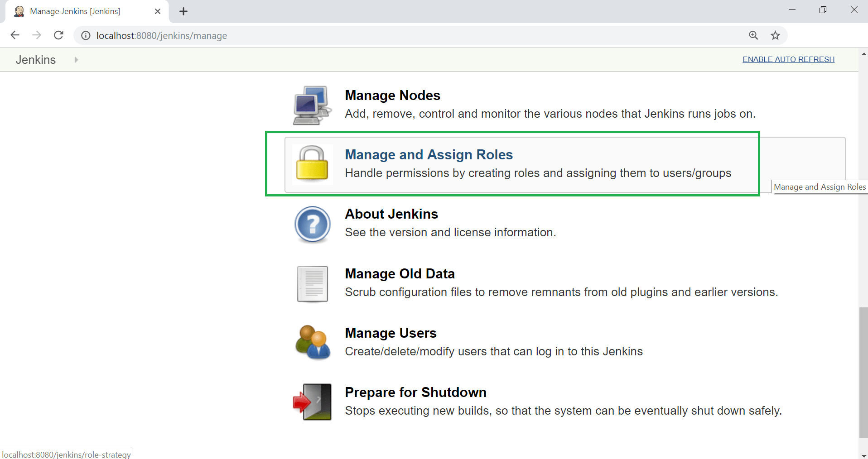
Task: Open a new browser tab
Action: (x=183, y=11)
